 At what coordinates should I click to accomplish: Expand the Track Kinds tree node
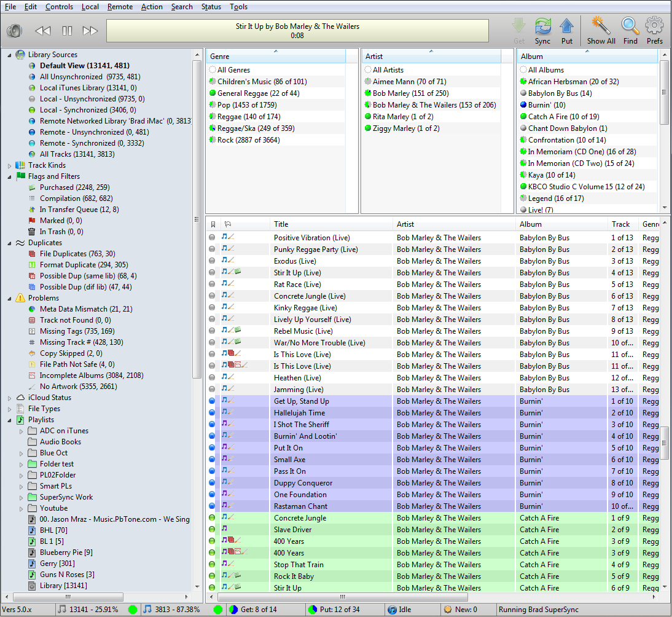(x=10, y=165)
